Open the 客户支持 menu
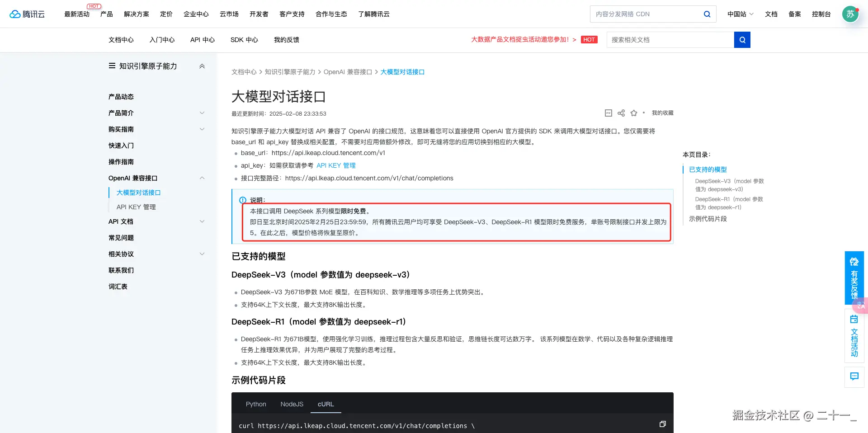 click(x=292, y=14)
